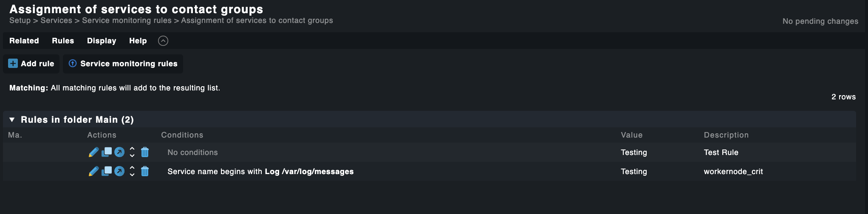Viewport: 868px width, 214px height.
Task: Move the Test Rule to another folder
Action: coord(119,152)
